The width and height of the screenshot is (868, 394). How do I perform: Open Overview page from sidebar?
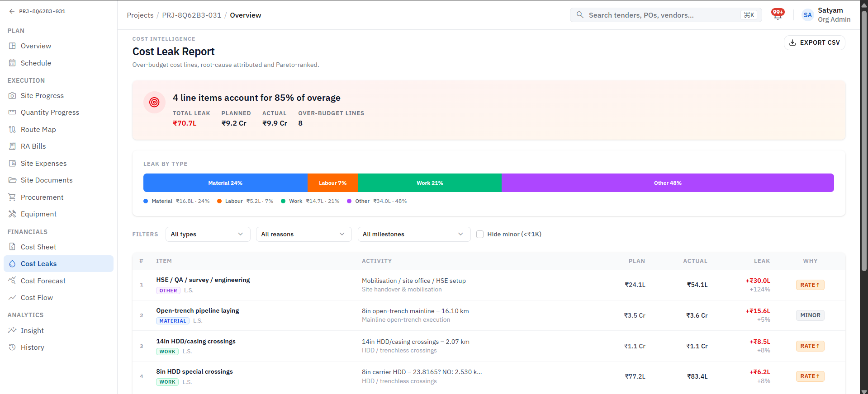(x=58, y=46)
